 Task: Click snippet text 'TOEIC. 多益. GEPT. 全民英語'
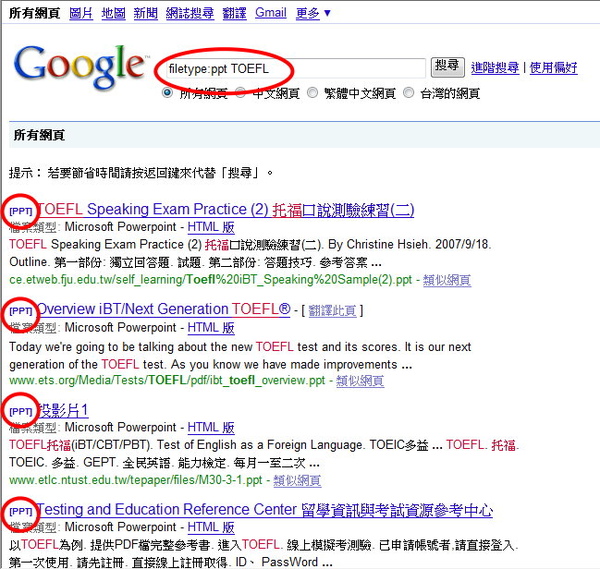click(x=90, y=463)
